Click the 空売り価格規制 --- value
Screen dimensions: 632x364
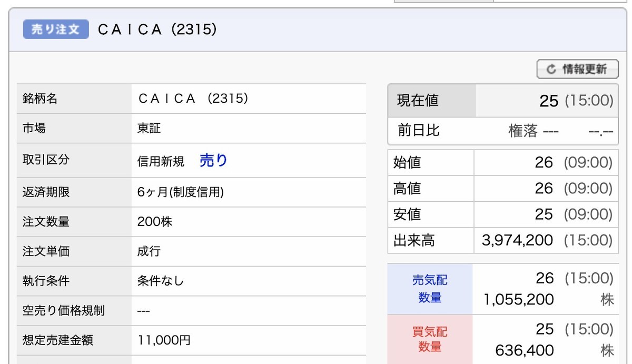coord(143,311)
